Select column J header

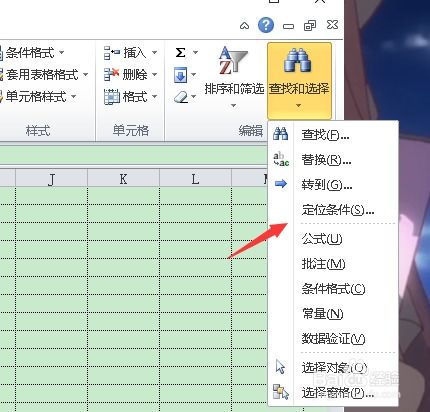[51, 179]
